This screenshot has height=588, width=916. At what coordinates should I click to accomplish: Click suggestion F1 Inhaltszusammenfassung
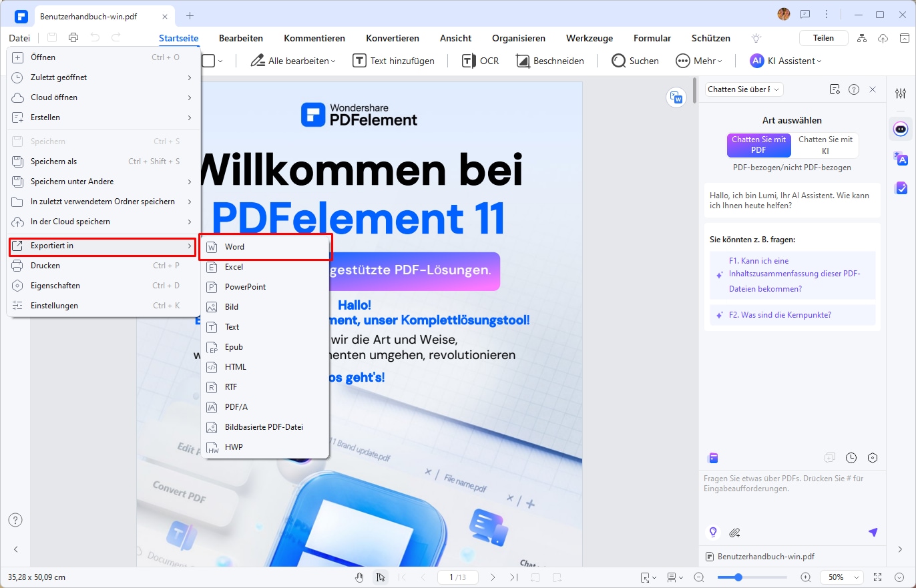(792, 275)
